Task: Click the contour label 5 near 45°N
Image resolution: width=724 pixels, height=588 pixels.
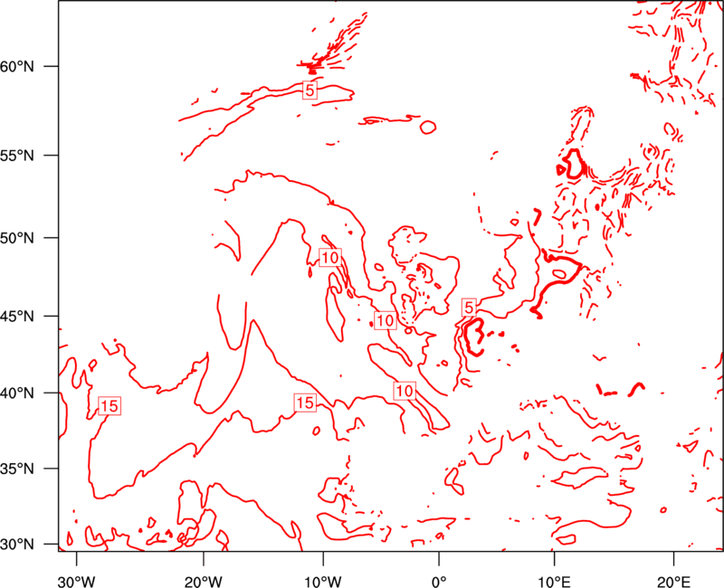Action: (x=469, y=308)
